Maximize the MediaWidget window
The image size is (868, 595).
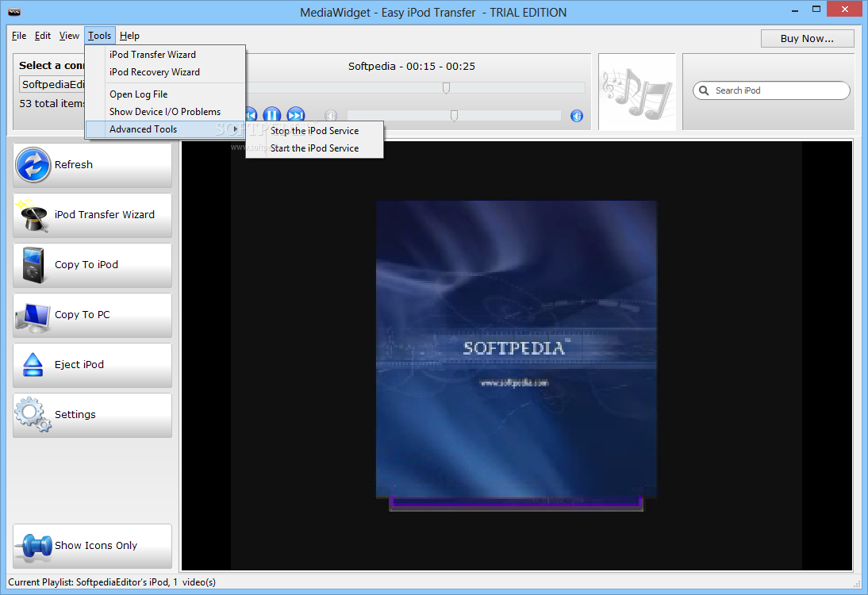click(x=816, y=10)
